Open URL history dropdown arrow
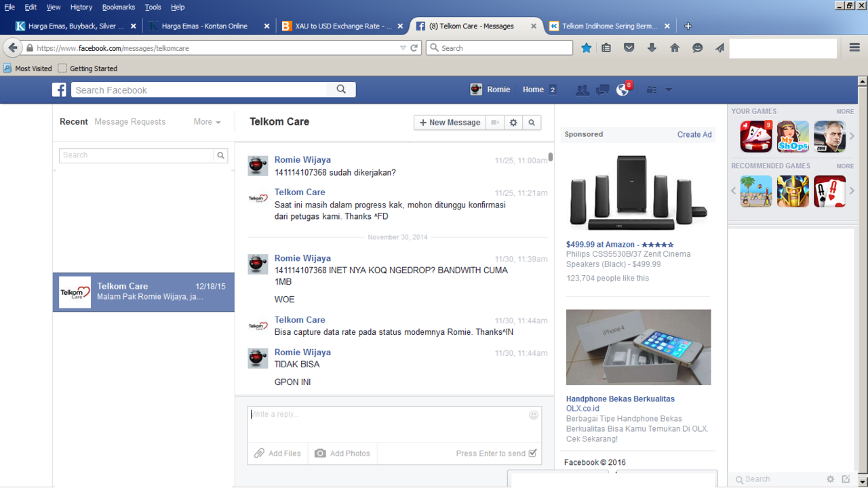Image resolution: width=868 pixels, height=488 pixels. point(403,48)
